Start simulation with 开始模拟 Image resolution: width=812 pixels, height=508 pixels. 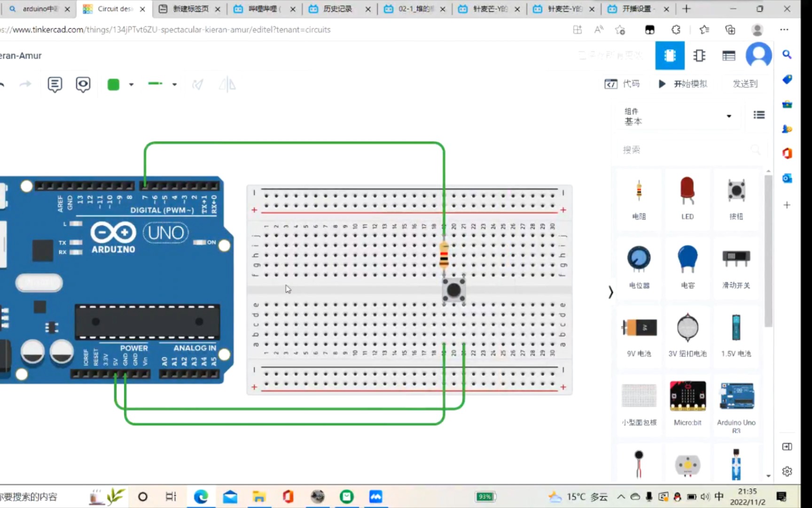pos(683,84)
